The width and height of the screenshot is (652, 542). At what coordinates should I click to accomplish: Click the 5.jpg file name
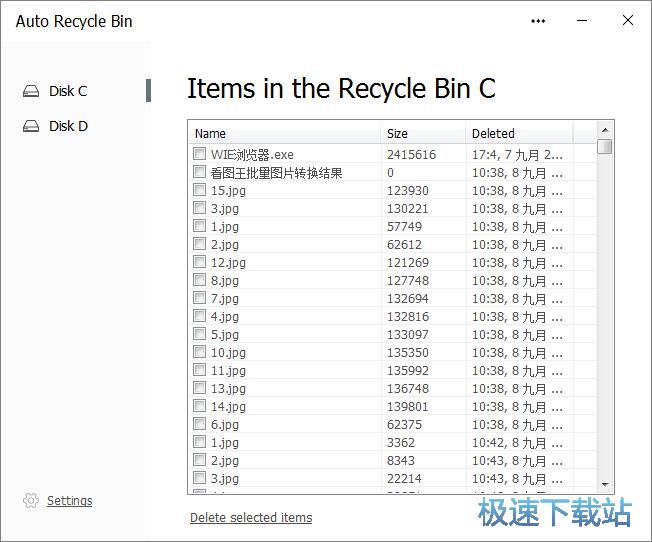coord(225,335)
